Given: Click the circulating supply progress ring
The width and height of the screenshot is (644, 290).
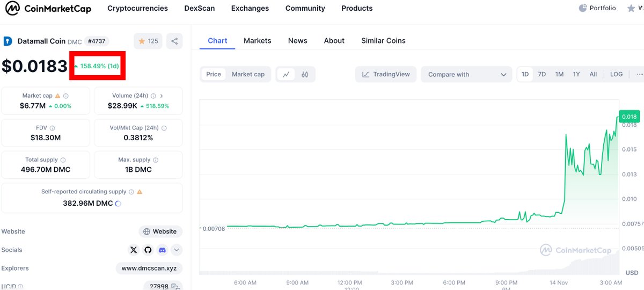Looking at the screenshot, I should click(118, 204).
